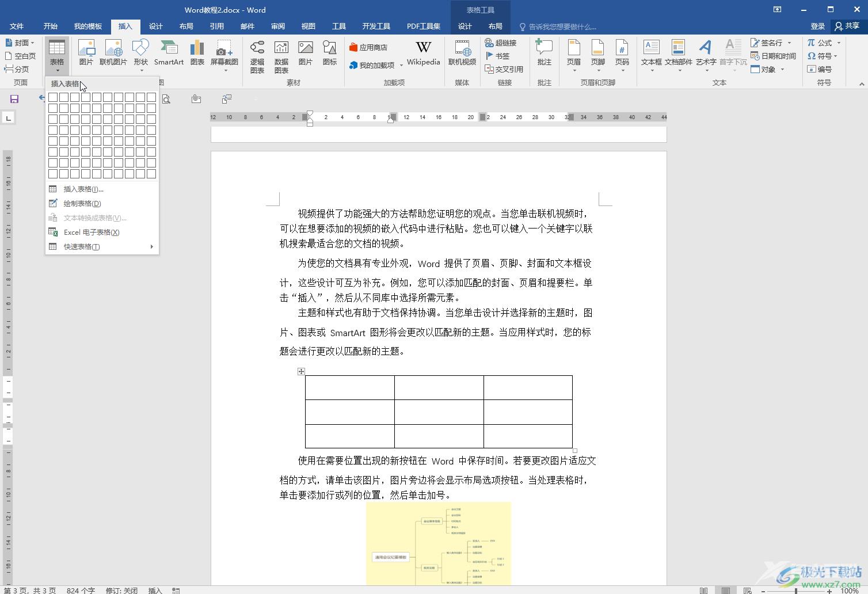The width and height of the screenshot is (868, 594).
Task: Switch to the 引用 tab
Action: pyautogui.click(x=217, y=26)
